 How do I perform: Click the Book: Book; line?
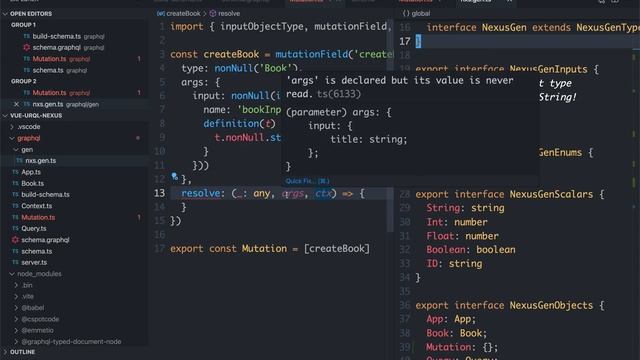[457, 333]
